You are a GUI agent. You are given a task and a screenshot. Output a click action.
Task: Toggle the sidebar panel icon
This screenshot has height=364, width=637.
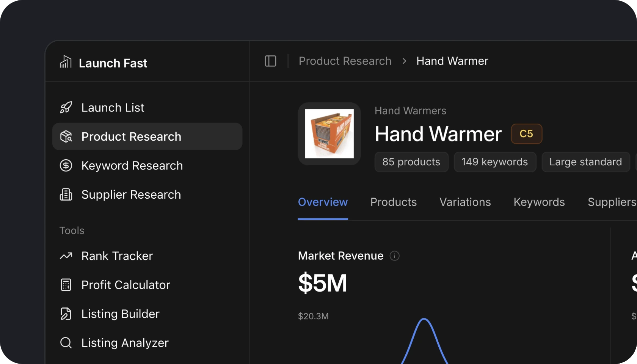tap(270, 61)
